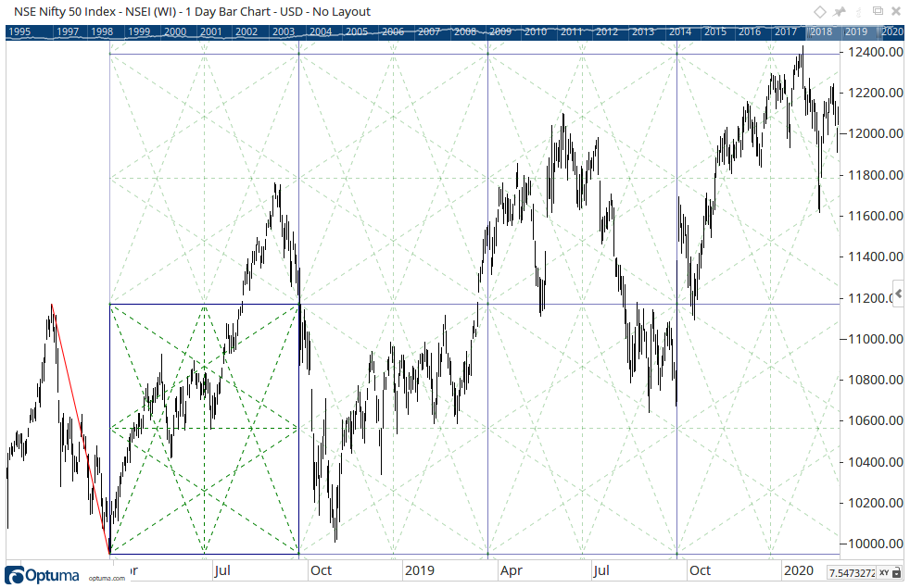Click the 12000.00 price scale label
This screenshot has width=910, height=588.
[x=875, y=134]
